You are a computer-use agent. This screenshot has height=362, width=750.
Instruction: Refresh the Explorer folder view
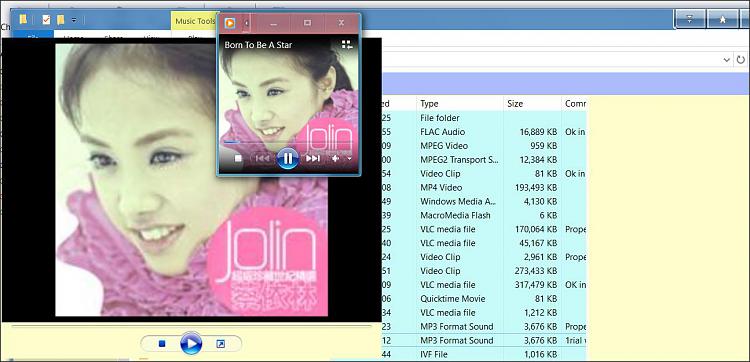coord(741,60)
